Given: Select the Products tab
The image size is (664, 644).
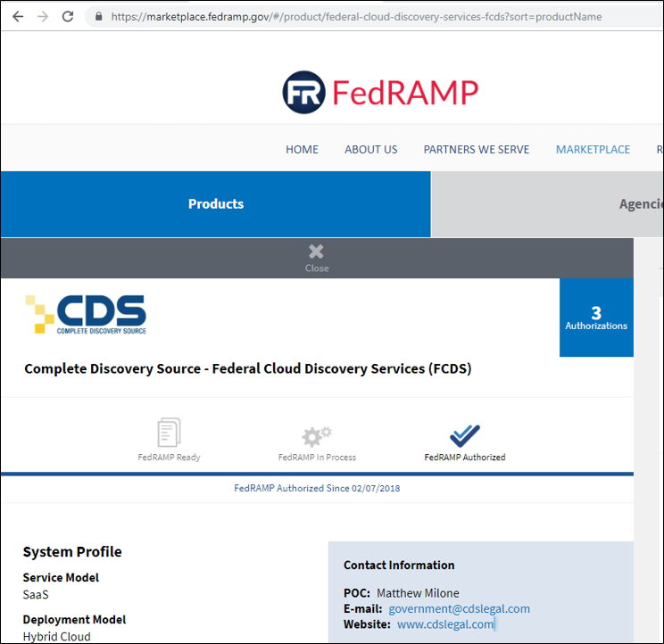Looking at the screenshot, I should click(216, 204).
